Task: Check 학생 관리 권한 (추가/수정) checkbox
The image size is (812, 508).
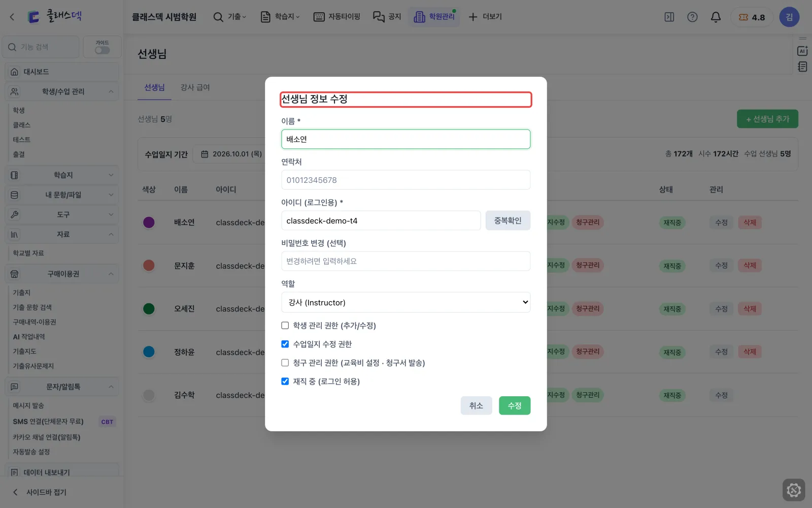Action: click(x=285, y=326)
